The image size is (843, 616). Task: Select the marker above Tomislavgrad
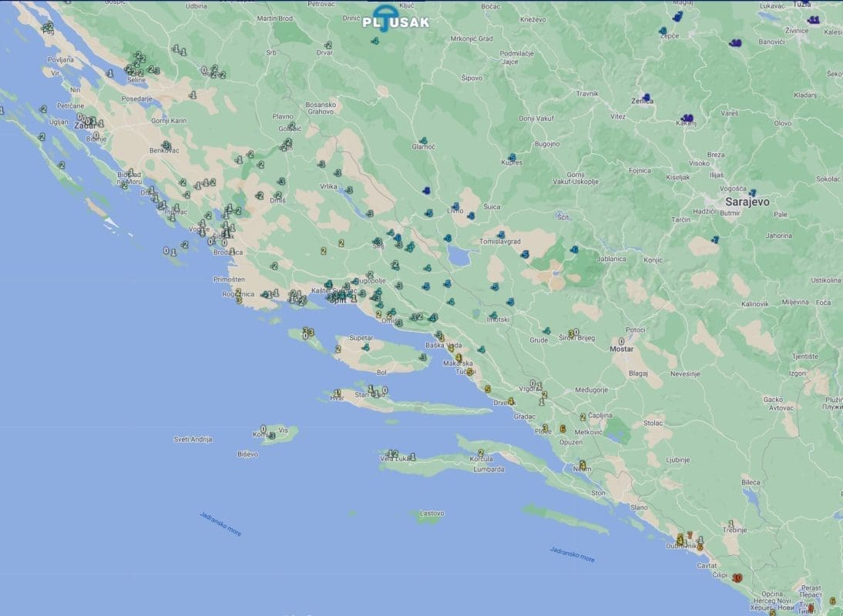(501, 235)
